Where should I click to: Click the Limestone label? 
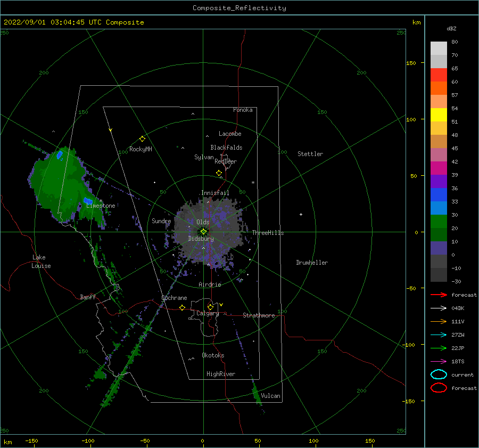(x=101, y=206)
